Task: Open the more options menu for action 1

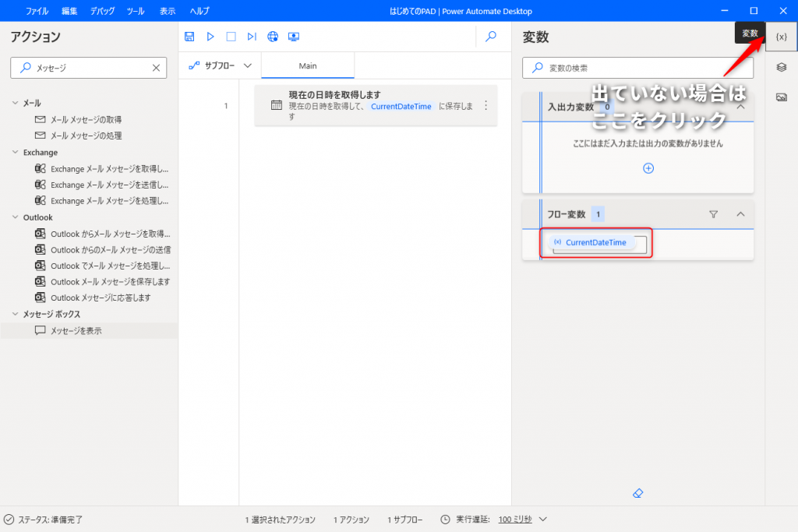Action: pos(486,105)
